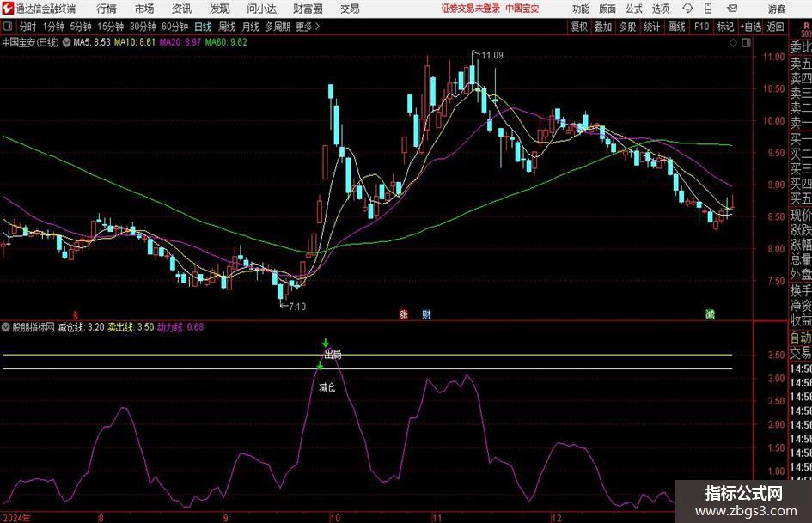Image resolution: width=812 pixels, height=523 pixels.
Task: Click the MA60: 9.62 label
Action: pyautogui.click(x=226, y=42)
